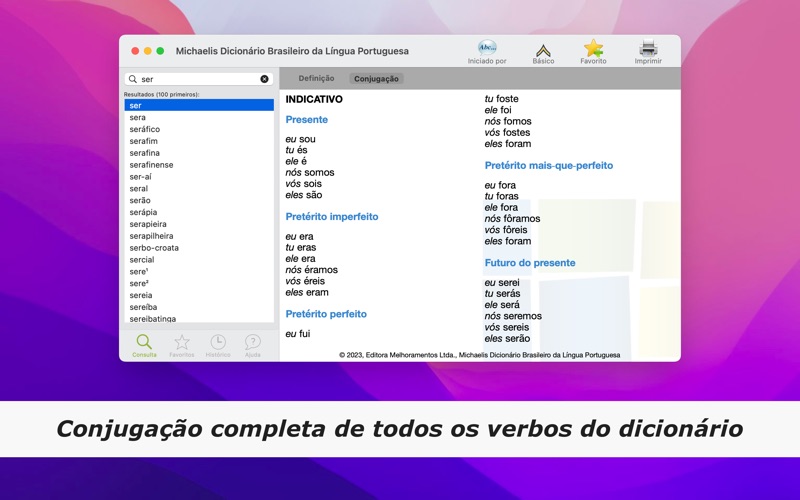Open the Favoritos star tab
This screenshot has height=500, width=800.
tap(182, 345)
